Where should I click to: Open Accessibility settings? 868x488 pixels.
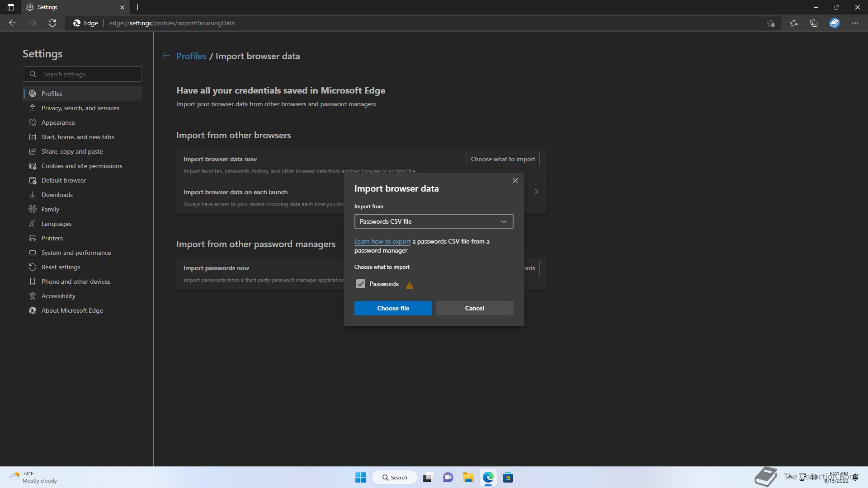(x=82, y=296)
